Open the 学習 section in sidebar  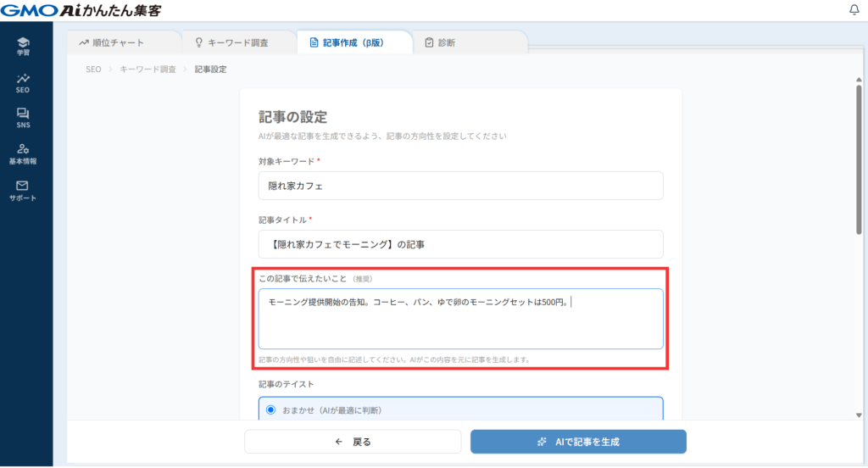click(23, 46)
